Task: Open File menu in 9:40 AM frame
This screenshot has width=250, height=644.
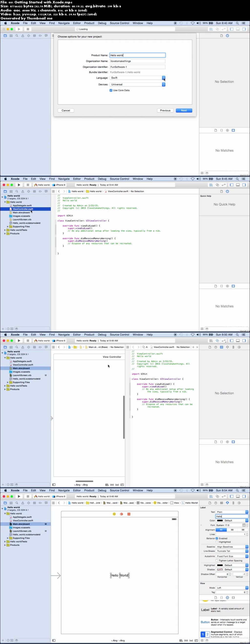Action: [x=25, y=23]
